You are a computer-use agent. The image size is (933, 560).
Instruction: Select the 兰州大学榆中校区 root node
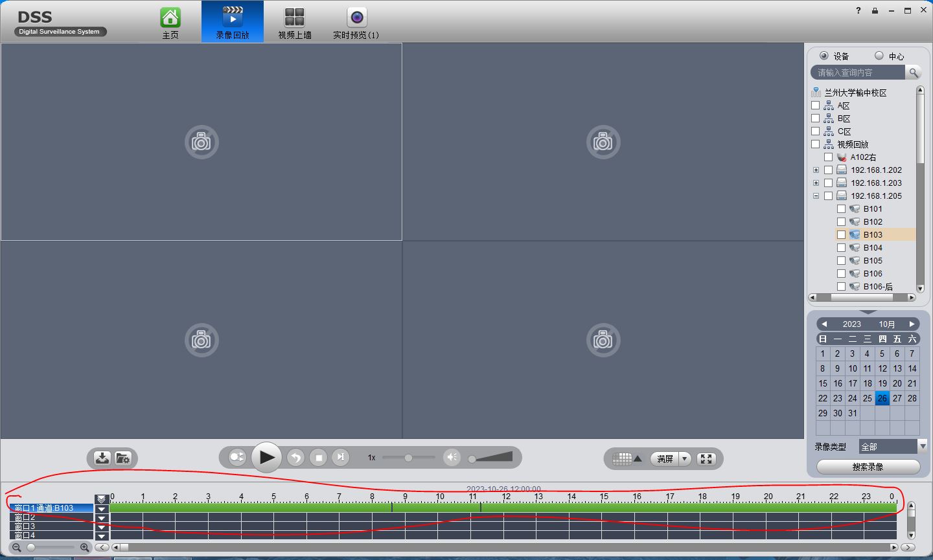point(855,93)
